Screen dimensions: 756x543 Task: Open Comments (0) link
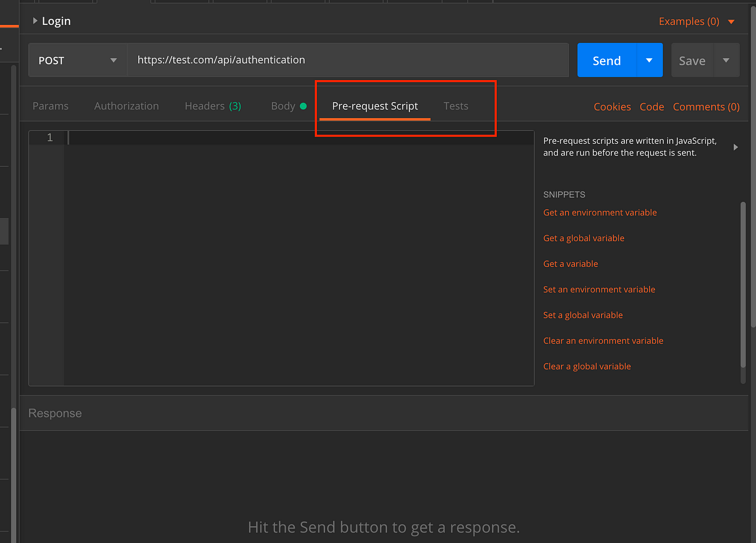[x=706, y=107]
